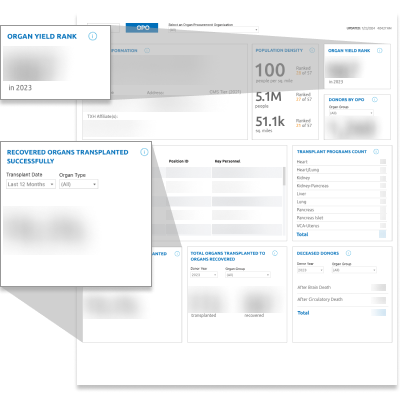Click info icon of the OPO information panel
Viewport: 400px width, 400px height.
[x=147, y=51]
